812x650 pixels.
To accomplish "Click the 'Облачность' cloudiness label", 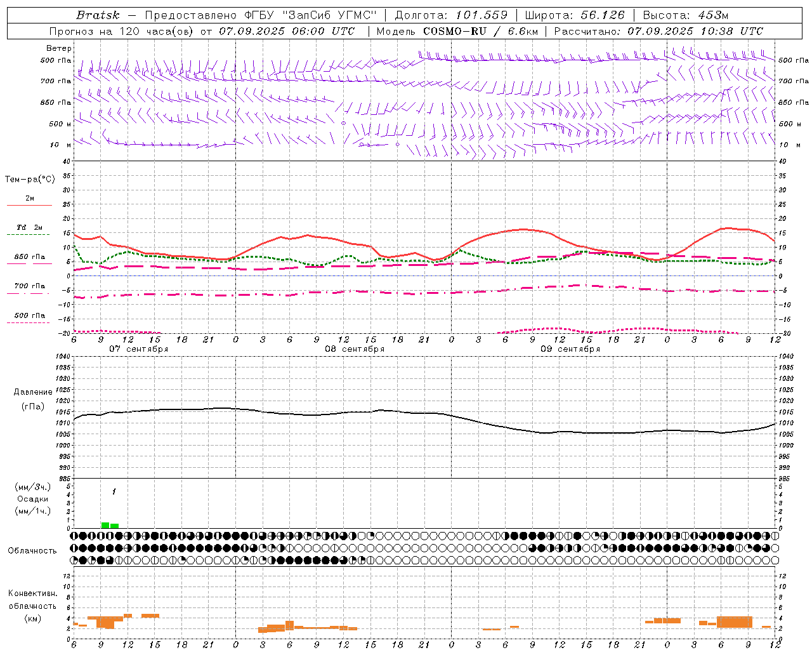I will click(x=32, y=551).
